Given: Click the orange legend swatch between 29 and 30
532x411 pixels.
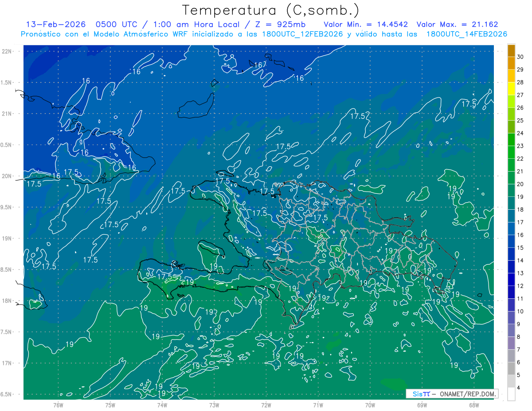Looking at the screenshot, I should [511, 63].
